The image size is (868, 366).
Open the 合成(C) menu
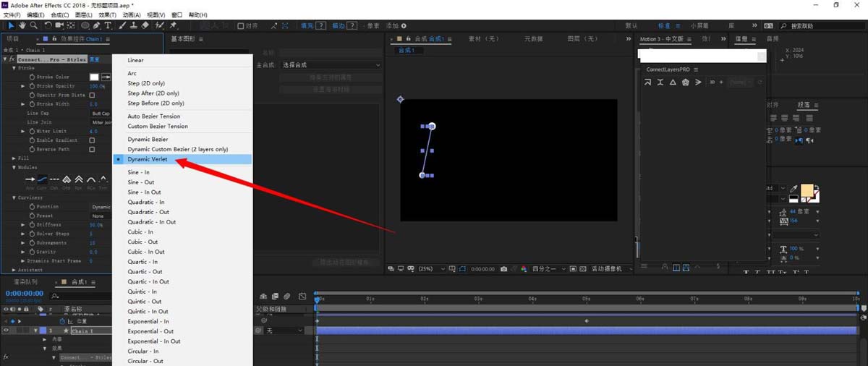(59, 14)
